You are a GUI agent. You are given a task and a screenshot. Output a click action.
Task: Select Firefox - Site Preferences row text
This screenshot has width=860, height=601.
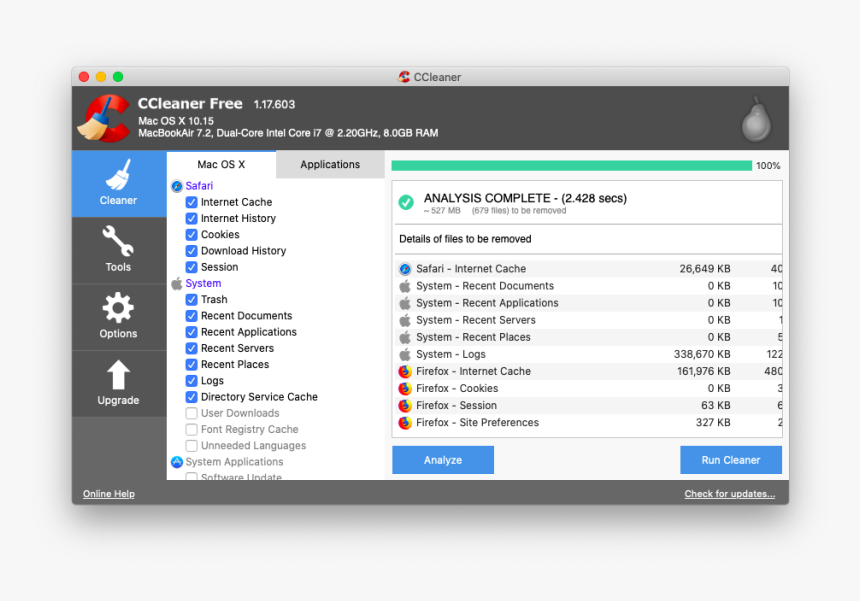[x=477, y=423]
